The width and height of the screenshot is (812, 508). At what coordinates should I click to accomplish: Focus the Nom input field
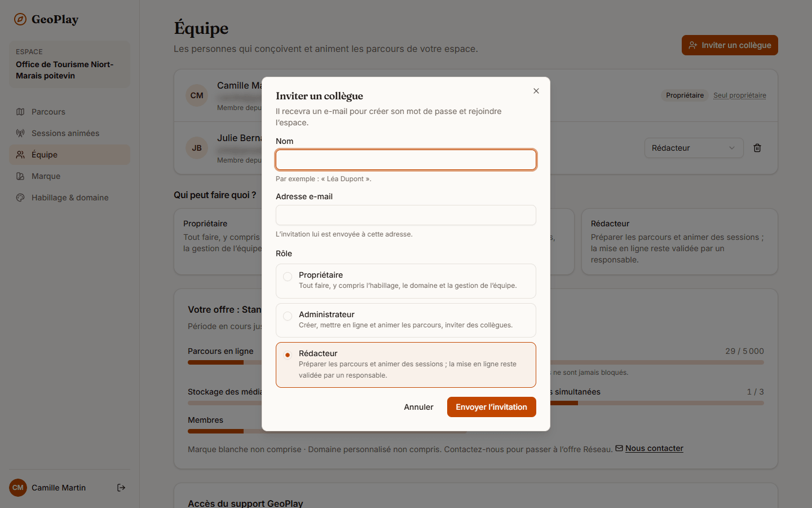[x=406, y=160]
